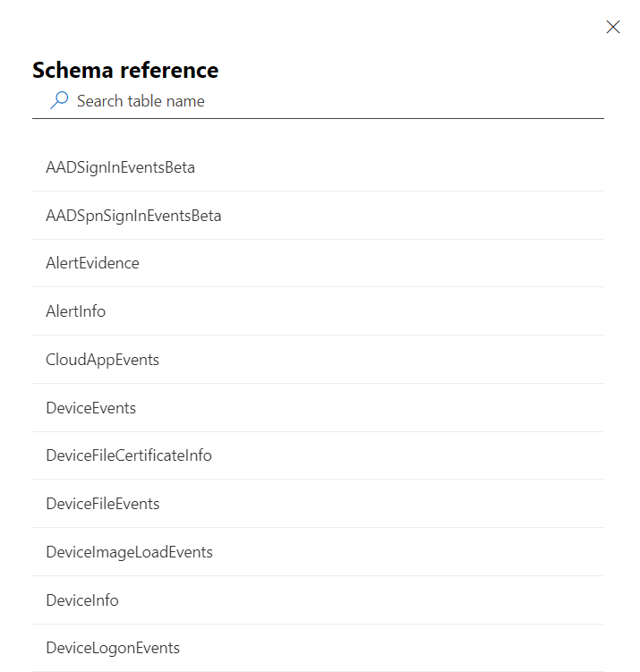Focus the Search table name field
Screen dimensions: 640x672
click(x=331, y=101)
